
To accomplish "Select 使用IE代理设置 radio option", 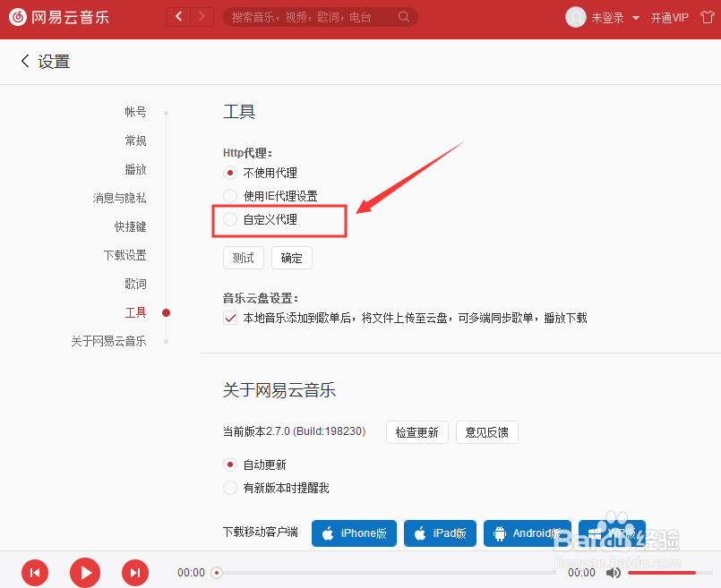I will coord(230,196).
